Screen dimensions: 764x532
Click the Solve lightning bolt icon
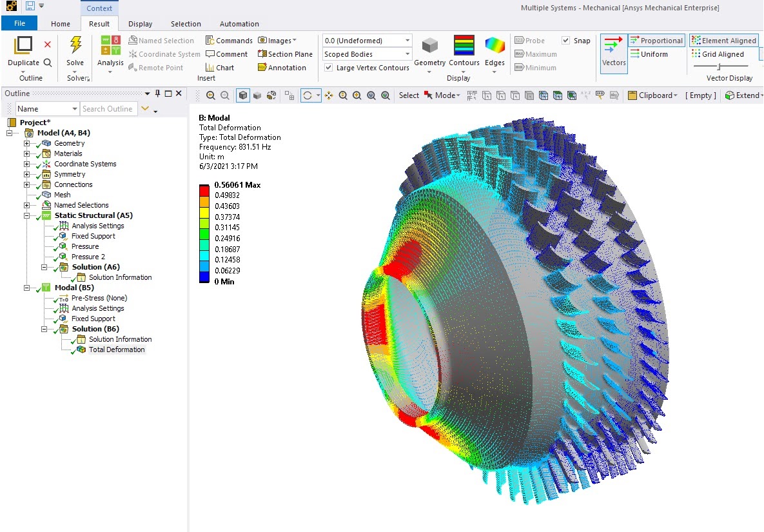click(75, 45)
